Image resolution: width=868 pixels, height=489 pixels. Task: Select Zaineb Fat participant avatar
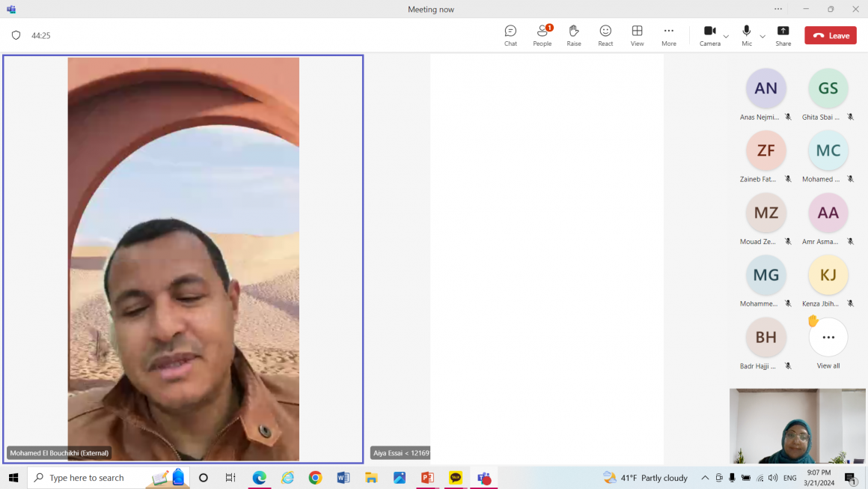pyautogui.click(x=765, y=150)
